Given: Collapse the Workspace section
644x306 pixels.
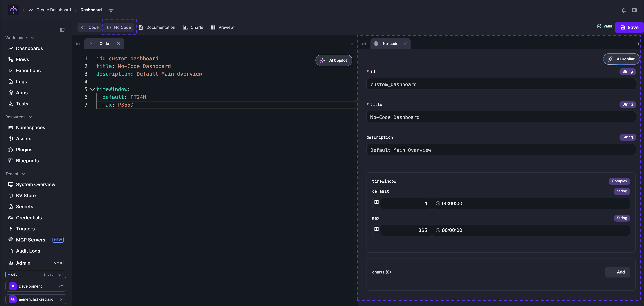Looking at the screenshot, I should point(19,38).
